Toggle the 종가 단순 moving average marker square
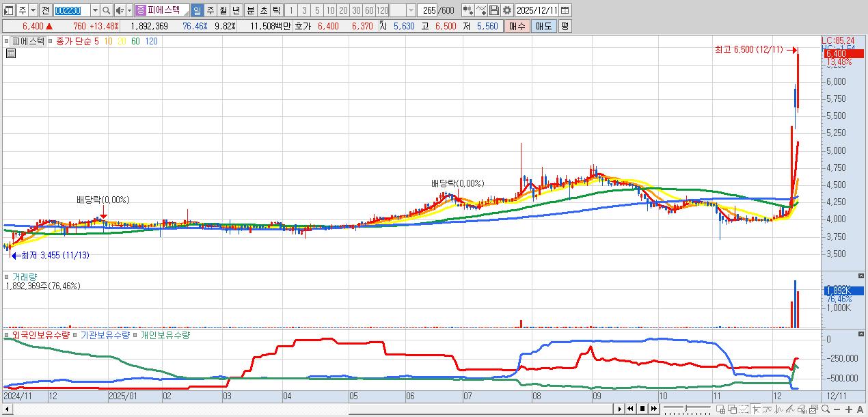The height and width of the screenshot is (417, 868). pos(51,41)
